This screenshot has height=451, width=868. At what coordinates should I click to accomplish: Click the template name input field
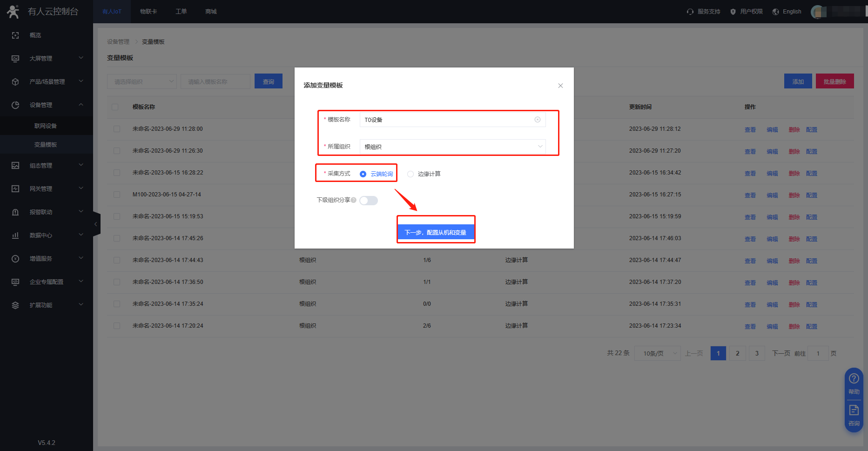pyautogui.click(x=447, y=120)
